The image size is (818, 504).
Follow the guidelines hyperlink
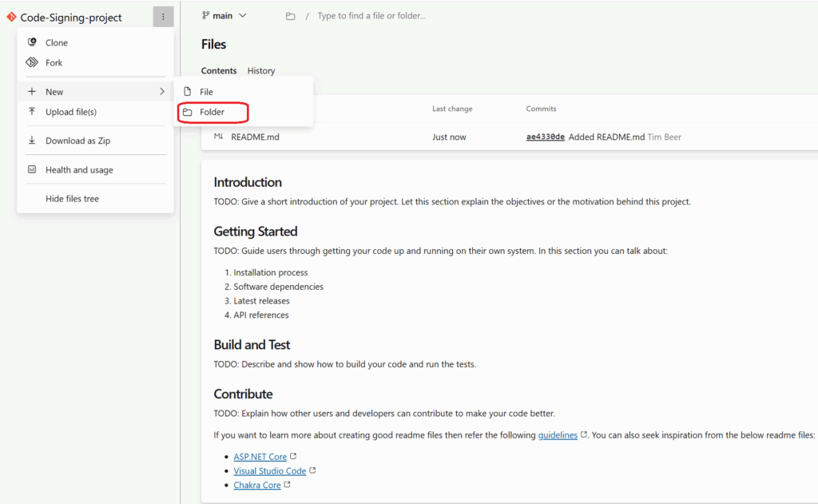click(558, 435)
